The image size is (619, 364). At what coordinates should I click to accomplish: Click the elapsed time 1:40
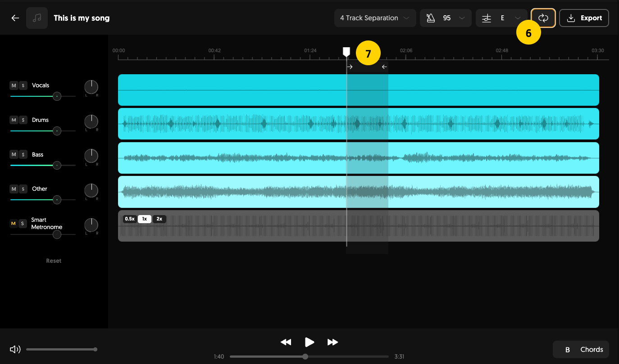[219, 357]
